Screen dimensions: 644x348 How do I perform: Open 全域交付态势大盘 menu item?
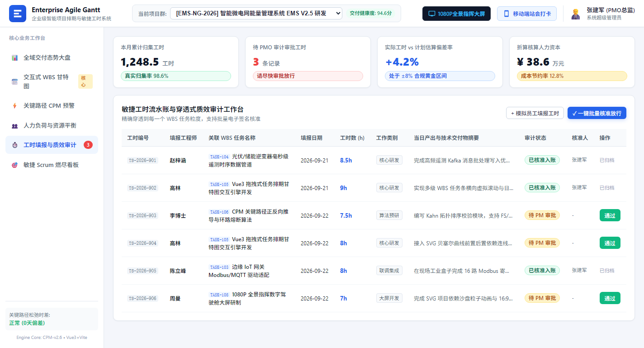pos(52,57)
